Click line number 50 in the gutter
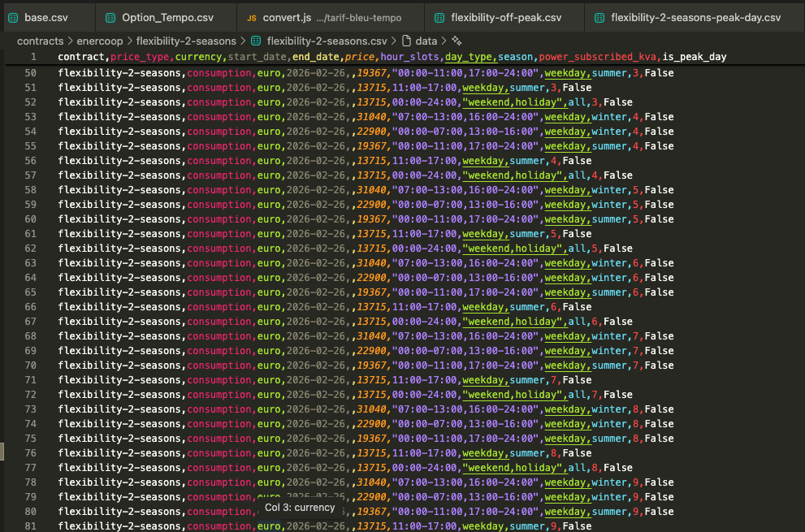Image resolution: width=805 pixels, height=532 pixels. [x=30, y=73]
